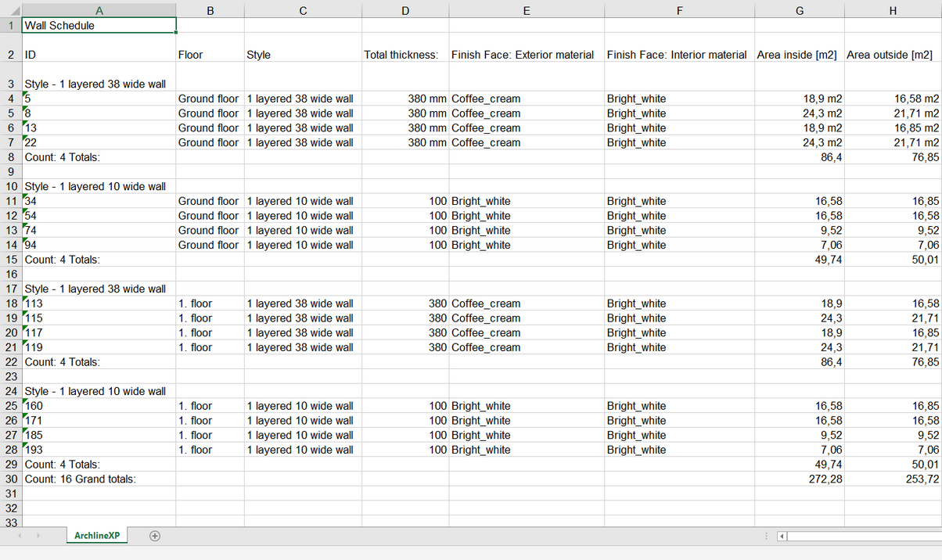Click '1 layered 10 wide wall' in row 26
Viewport: 942px width, 560px height.
(x=303, y=421)
